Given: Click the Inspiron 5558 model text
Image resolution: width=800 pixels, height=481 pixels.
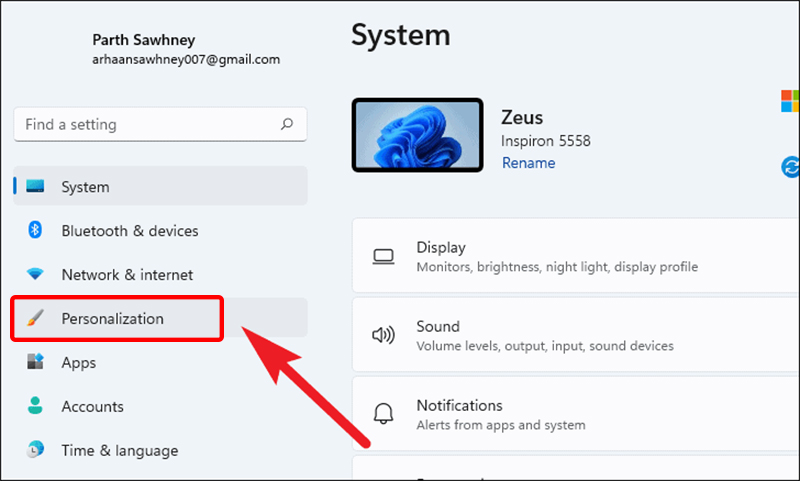Looking at the screenshot, I should (x=545, y=141).
